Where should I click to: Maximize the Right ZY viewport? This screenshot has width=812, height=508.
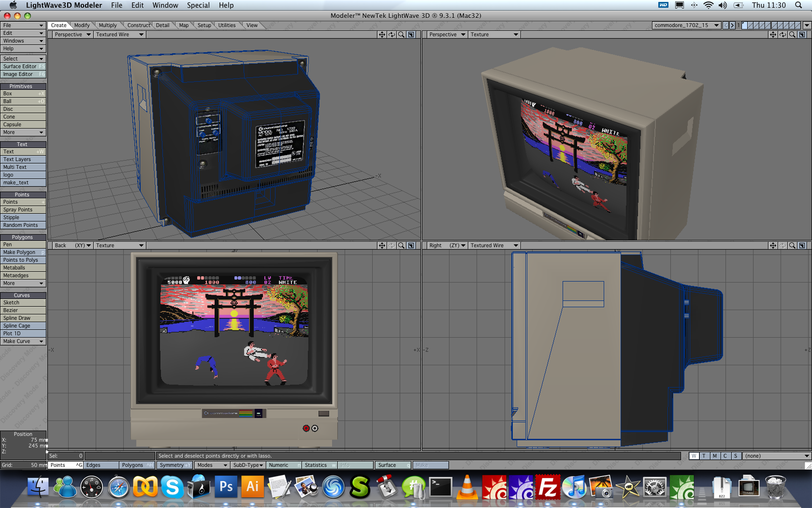click(802, 246)
